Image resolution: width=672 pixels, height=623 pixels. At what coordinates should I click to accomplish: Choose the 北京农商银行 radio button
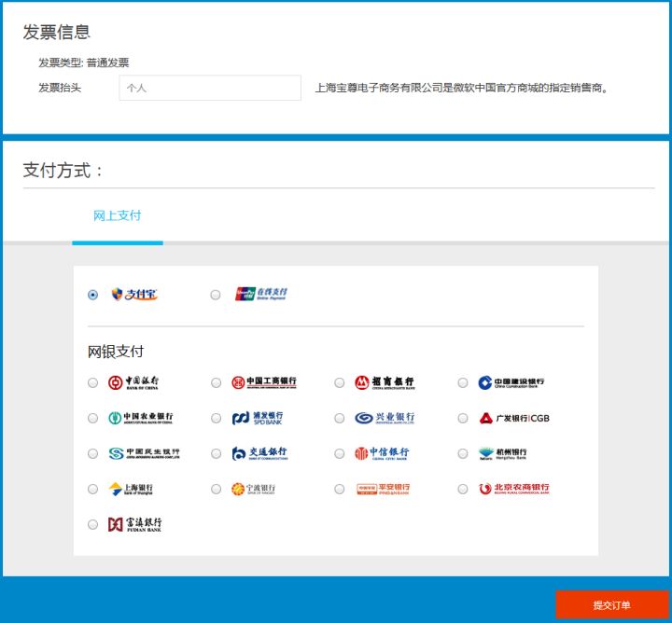463,489
